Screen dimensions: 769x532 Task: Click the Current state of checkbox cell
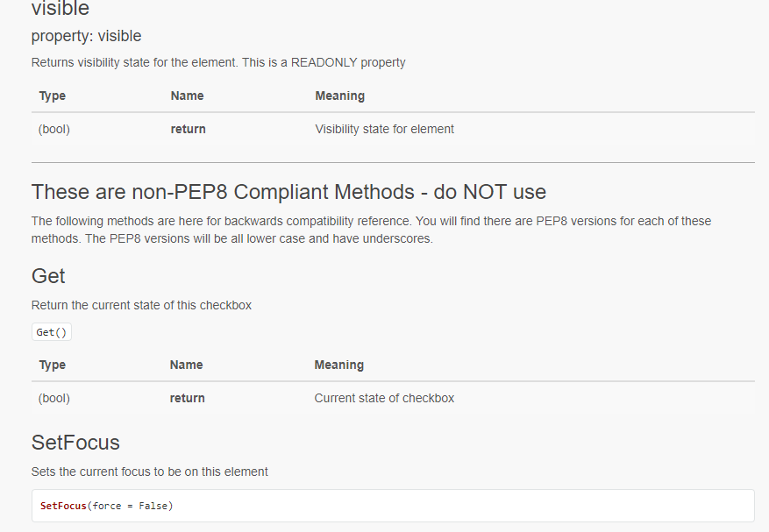(384, 398)
